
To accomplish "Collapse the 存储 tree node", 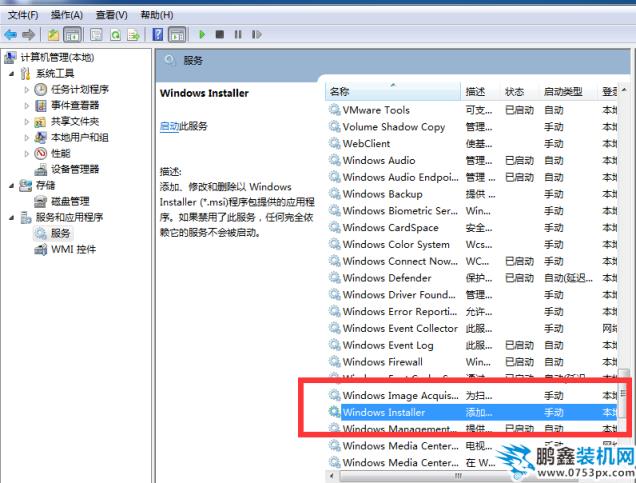I will [x=11, y=186].
